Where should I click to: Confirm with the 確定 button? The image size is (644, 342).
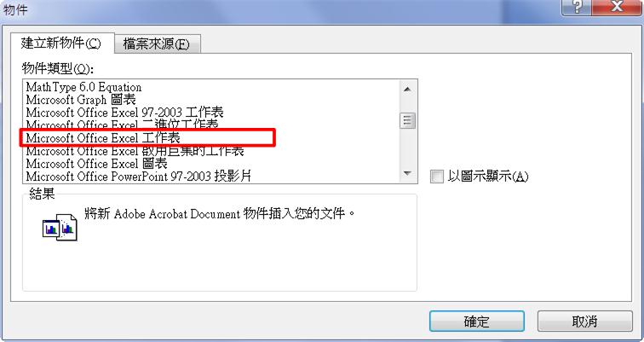coord(476,321)
